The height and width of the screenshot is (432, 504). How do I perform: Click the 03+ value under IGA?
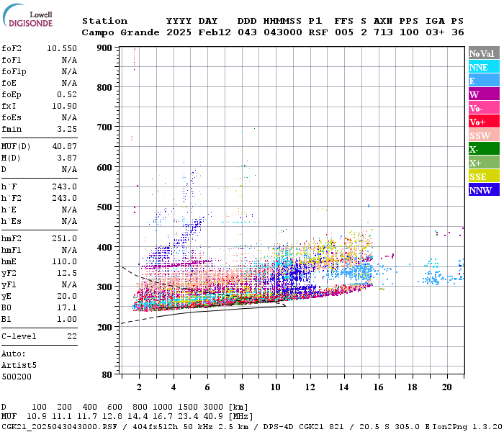tap(435, 32)
